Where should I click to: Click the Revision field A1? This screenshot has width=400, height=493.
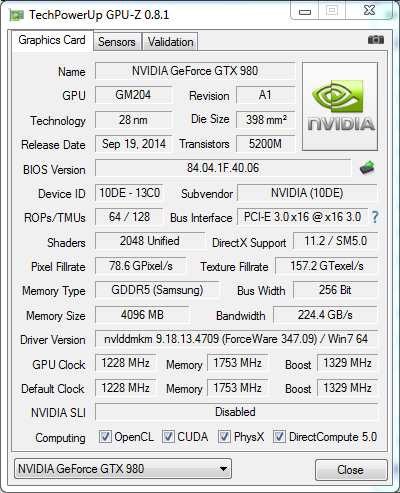tap(266, 95)
